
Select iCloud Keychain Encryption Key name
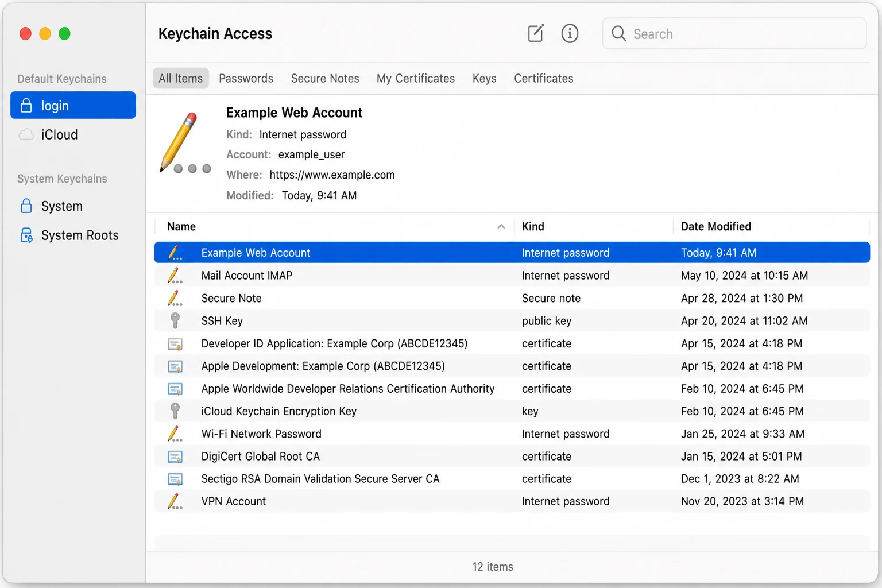click(278, 411)
